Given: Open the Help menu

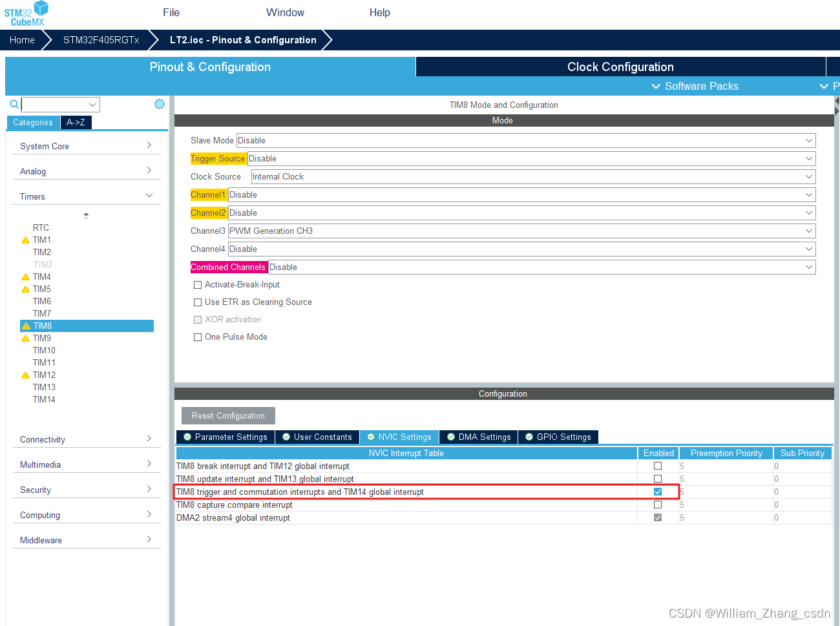Looking at the screenshot, I should pyautogui.click(x=379, y=12).
